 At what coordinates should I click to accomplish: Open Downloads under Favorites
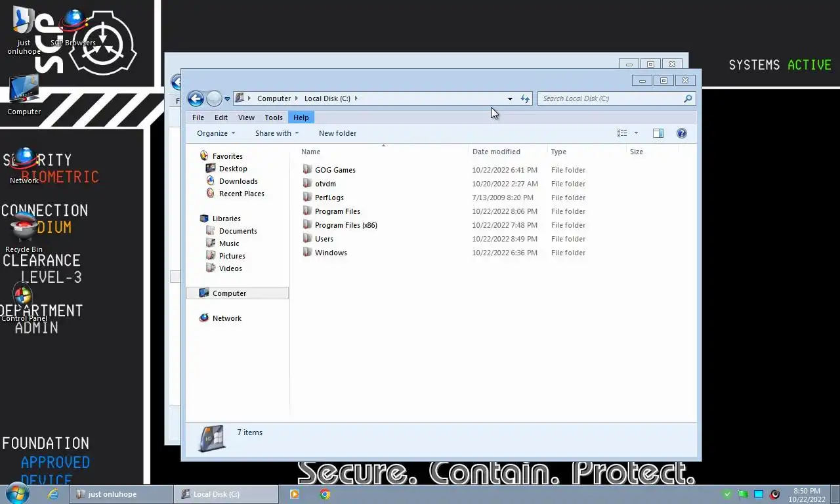coord(238,181)
